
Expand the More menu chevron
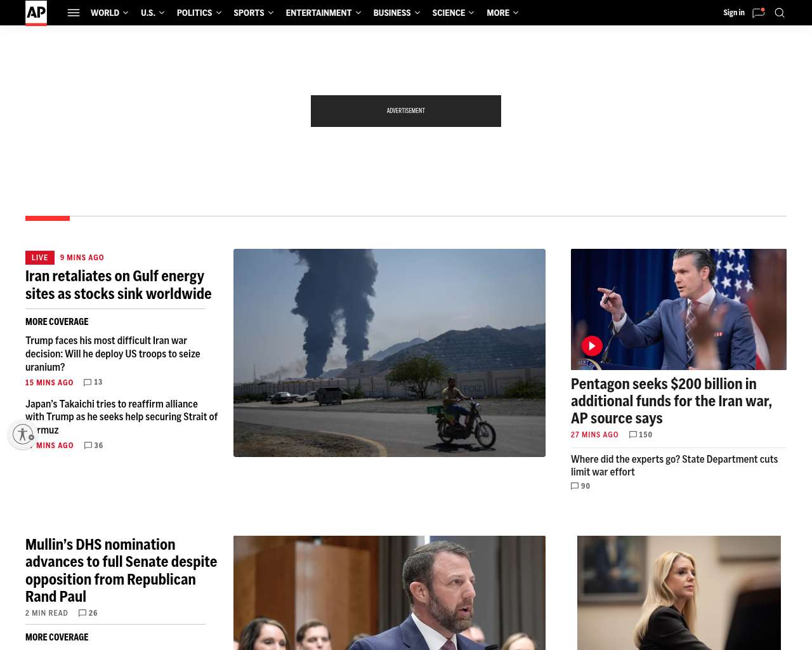coord(515,13)
